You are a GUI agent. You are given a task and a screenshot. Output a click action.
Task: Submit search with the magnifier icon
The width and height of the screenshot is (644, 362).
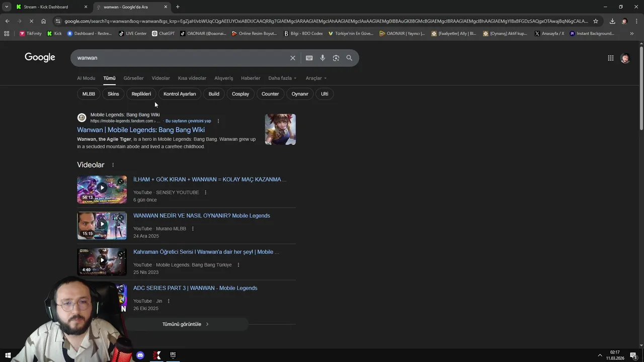click(349, 58)
